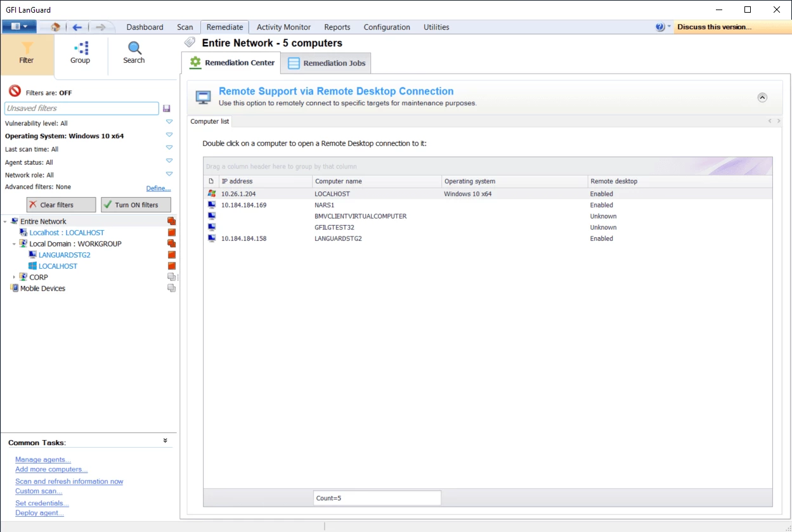Expand the CORP tree node
Image resolution: width=792 pixels, height=532 pixels.
point(14,277)
